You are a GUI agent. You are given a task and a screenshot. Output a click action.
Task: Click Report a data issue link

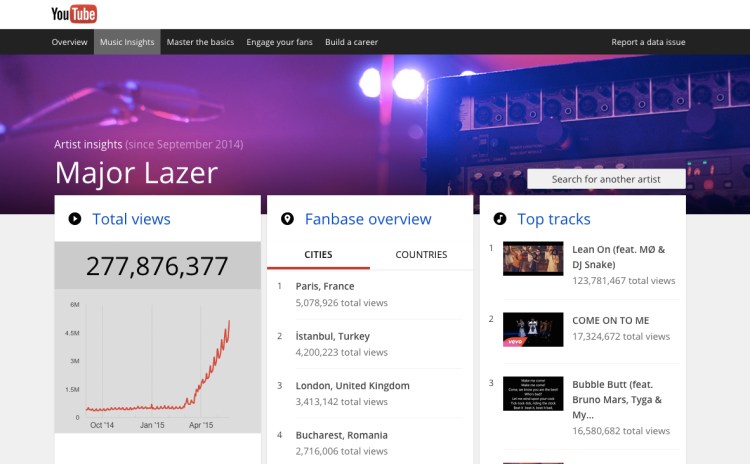pos(648,42)
